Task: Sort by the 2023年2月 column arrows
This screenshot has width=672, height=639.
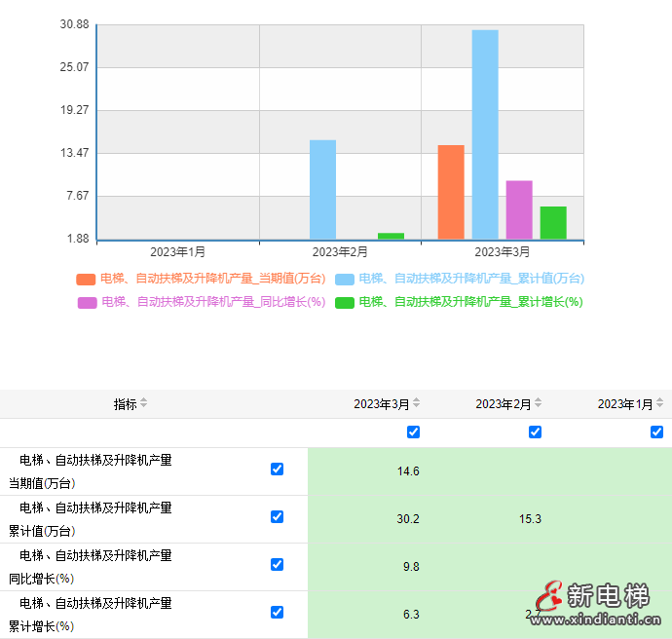Action: (x=539, y=404)
